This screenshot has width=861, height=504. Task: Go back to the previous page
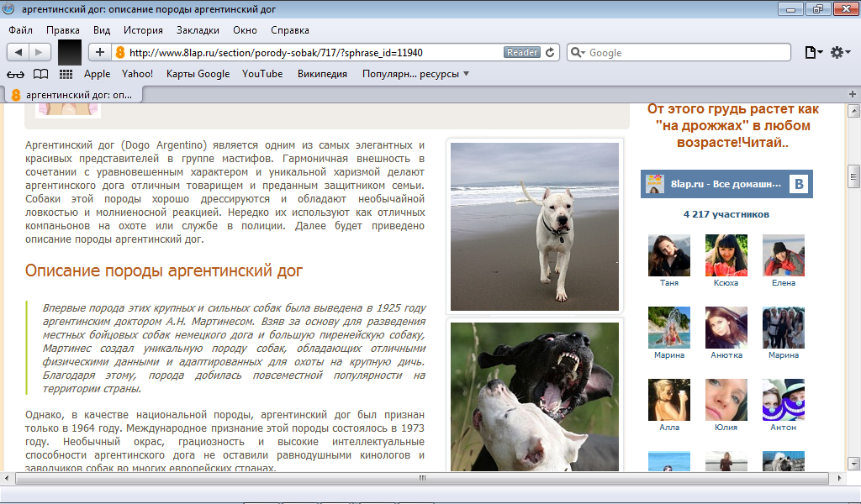[18, 52]
